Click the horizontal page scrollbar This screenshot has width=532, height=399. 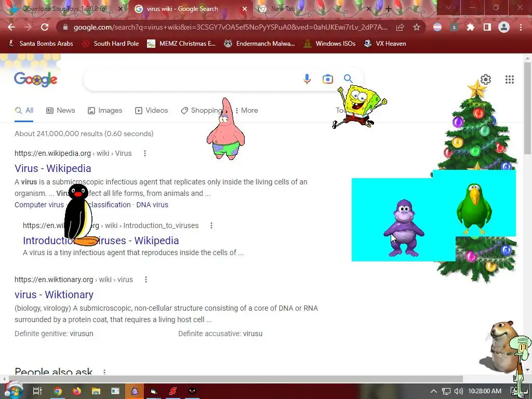(235, 379)
